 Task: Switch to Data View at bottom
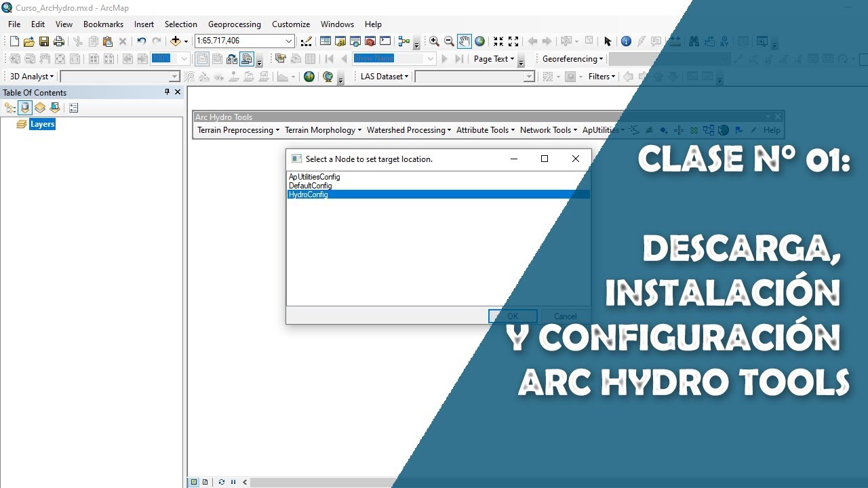pos(195,482)
